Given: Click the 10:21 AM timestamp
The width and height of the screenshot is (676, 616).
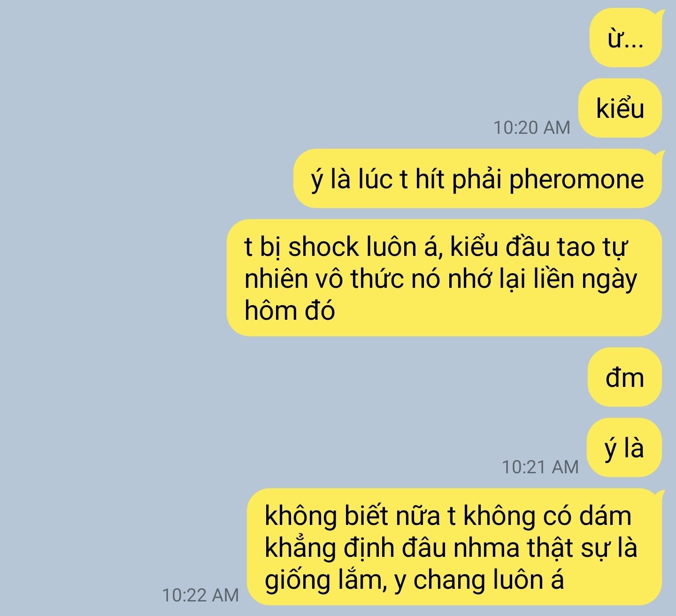Looking at the screenshot, I should [540, 467].
